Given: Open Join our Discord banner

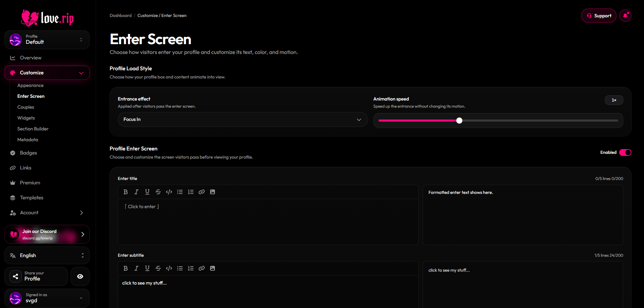Looking at the screenshot, I should click(x=47, y=234).
